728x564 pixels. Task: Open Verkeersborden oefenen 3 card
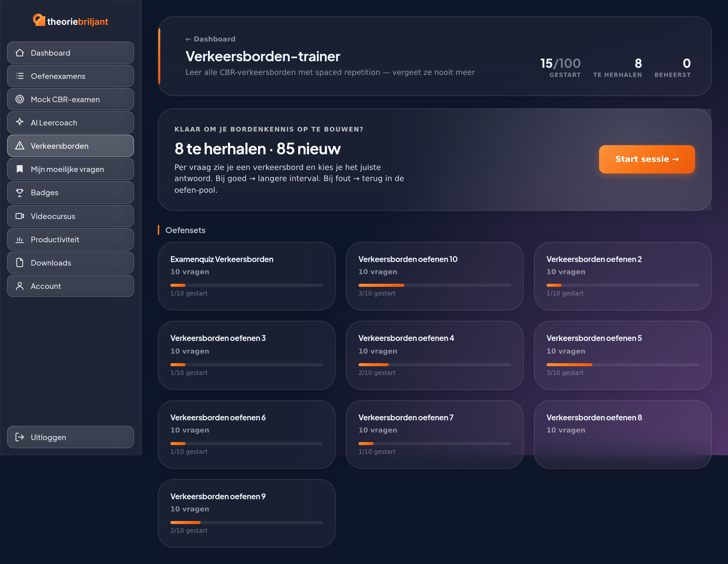tap(246, 355)
